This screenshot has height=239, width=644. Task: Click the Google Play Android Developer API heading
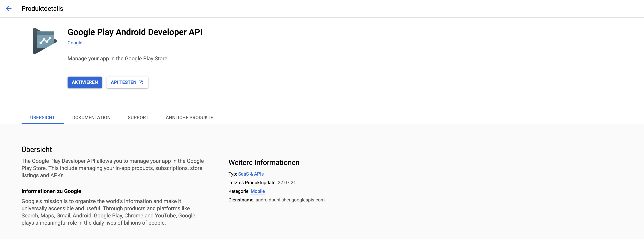135,32
